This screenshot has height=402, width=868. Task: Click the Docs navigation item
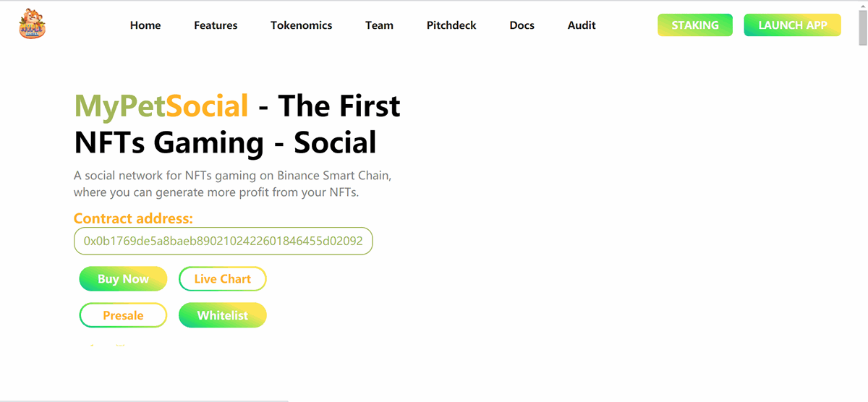click(522, 25)
